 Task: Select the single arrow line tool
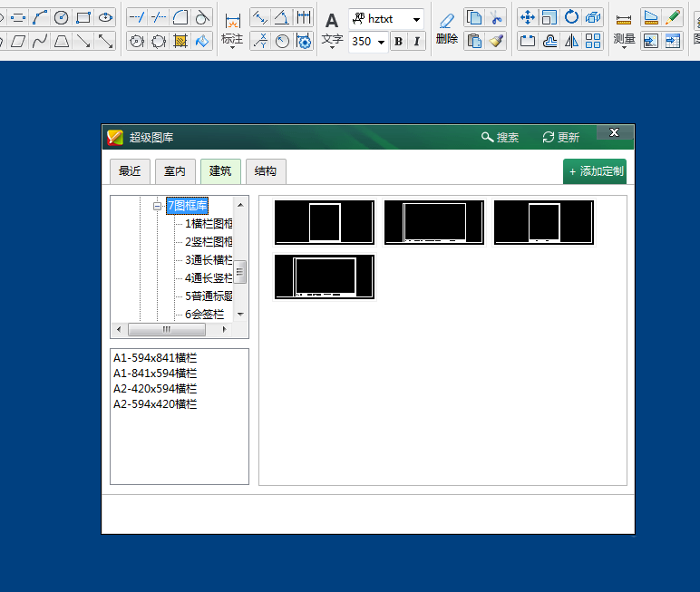coord(83,42)
